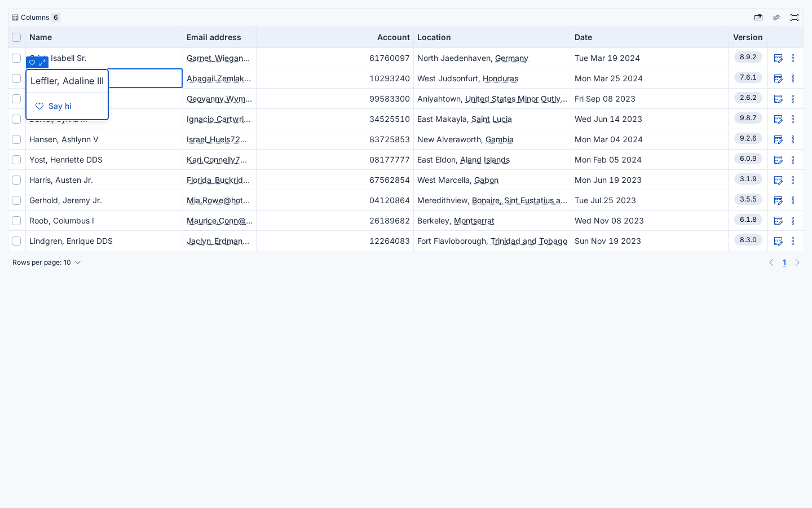This screenshot has width=812, height=508.
Task: Select the row with account 61760097
Action: (x=16, y=58)
